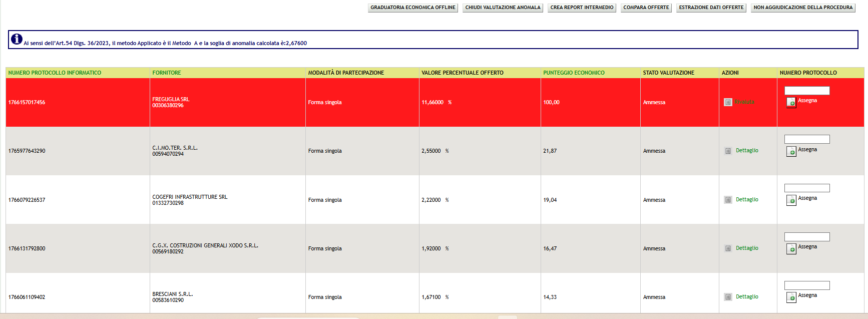Click Estrazione Dati Offerte
Image resolution: width=868 pixels, height=319 pixels.
tap(711, 8)
